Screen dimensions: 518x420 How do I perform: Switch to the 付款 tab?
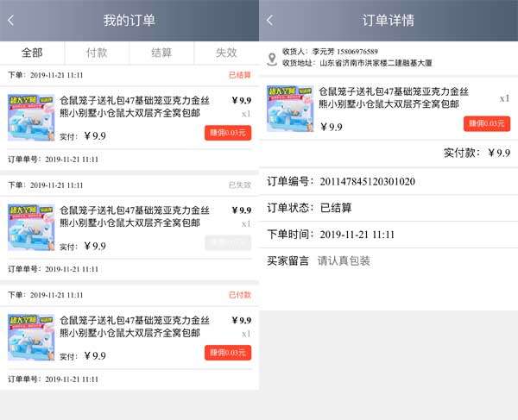point(97,53)
